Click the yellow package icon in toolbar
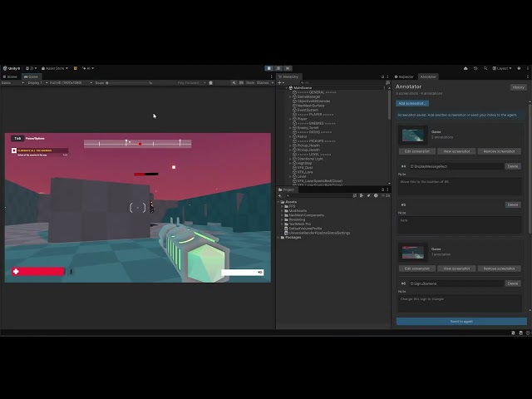The height and width of the screenshot is (399, 532). point(76,68)
